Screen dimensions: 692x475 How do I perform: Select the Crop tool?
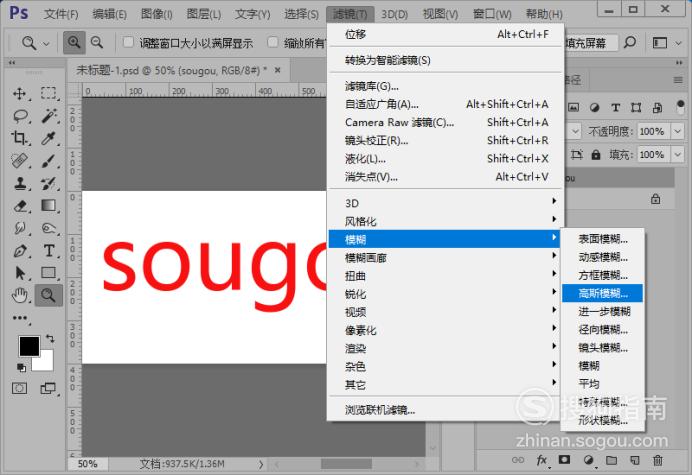[19, 138]
